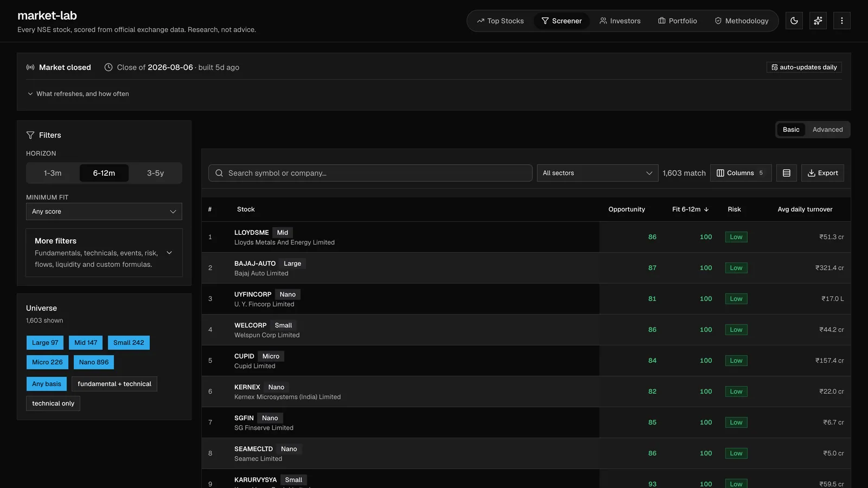The width and height of the screenshot is (868, 488).
Task: Open the Minimum Fit score dropdown
Action: pyautogui.click(x=104, y=211)
